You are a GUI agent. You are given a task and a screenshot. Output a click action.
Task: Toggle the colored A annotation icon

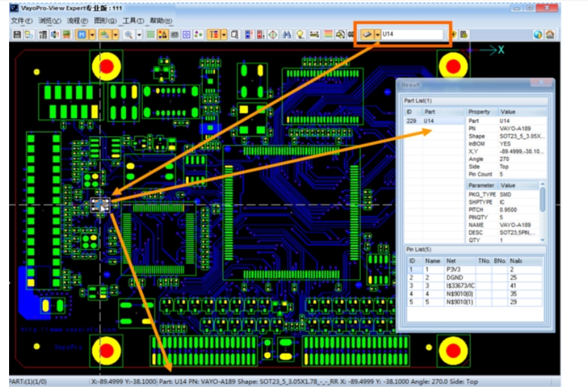pyautogui.click(x=163, y=34)
